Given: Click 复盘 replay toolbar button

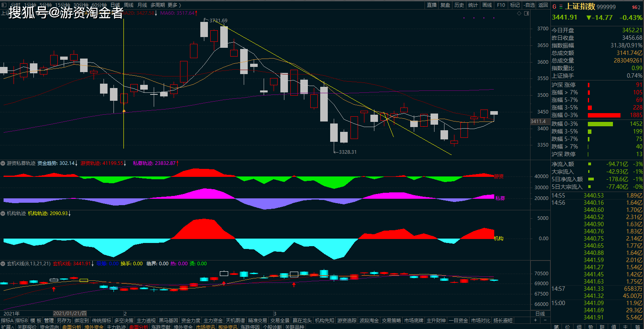Looking at the screenshot, I should click(445, 5).
